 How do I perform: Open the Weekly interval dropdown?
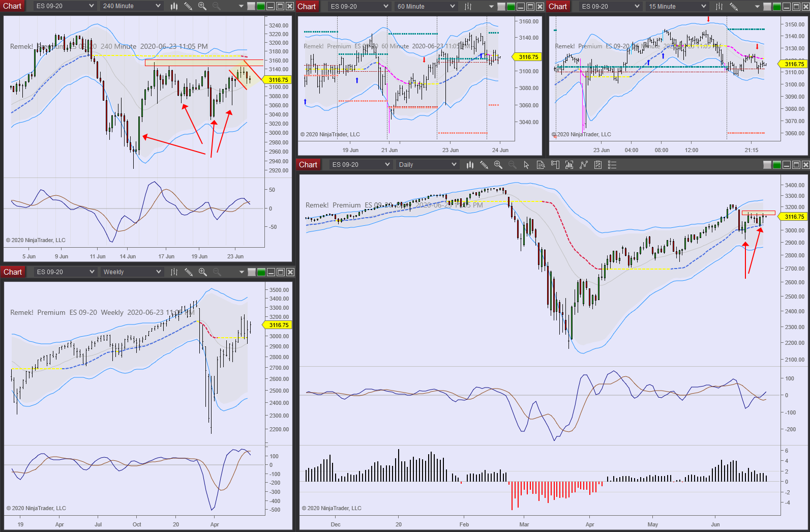132,272
